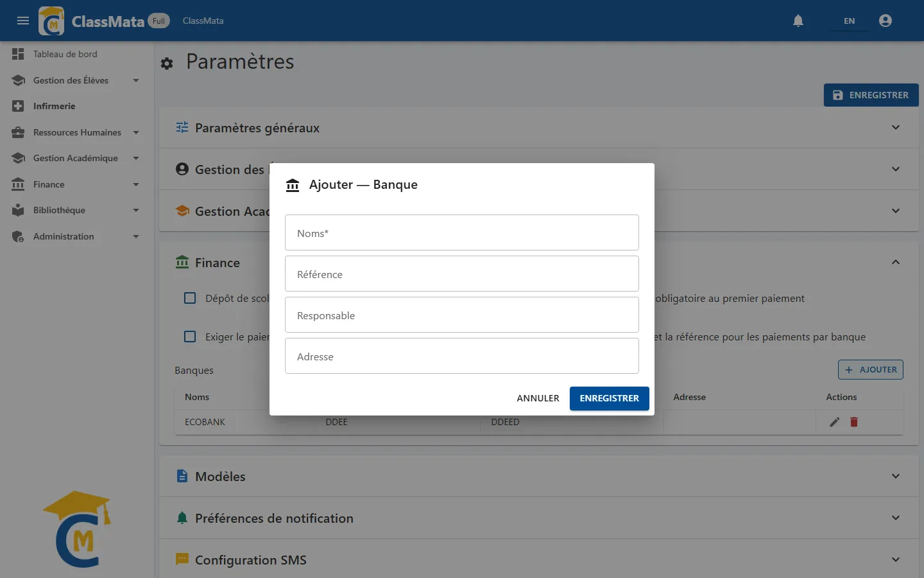Click the Finance bank icon in sidebar
Image resolution: width=924 pixels, height=578 pixels.
[18, 184]
